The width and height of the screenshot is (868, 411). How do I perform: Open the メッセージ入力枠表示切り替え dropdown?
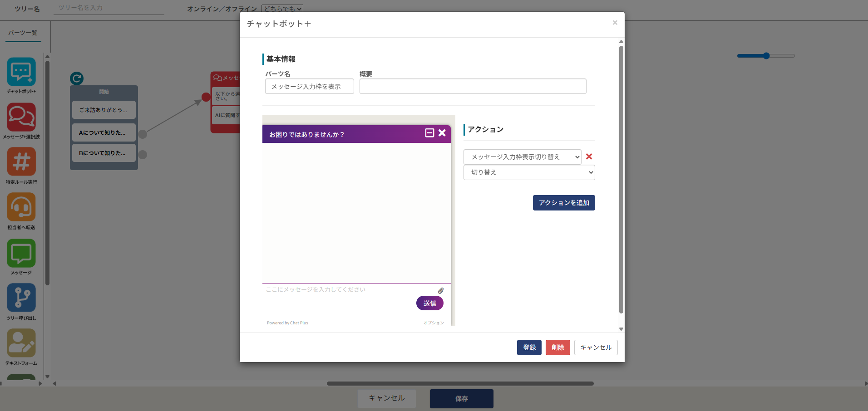click(522, 157)
